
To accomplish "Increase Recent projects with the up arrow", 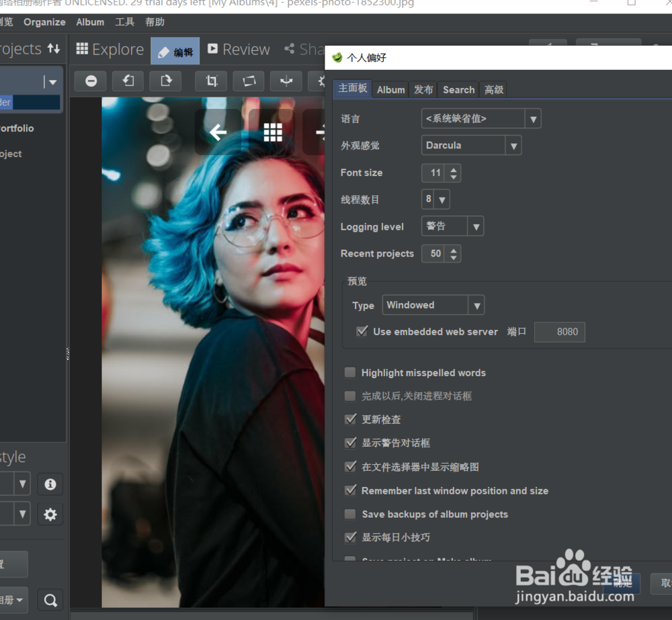I will coord(454,250).
